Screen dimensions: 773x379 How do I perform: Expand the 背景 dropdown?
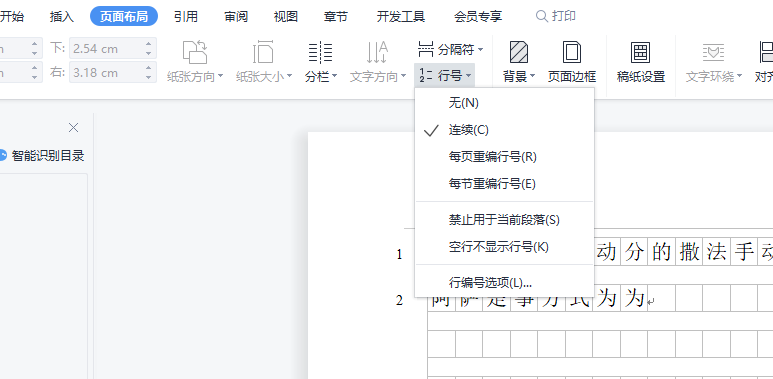532,76
